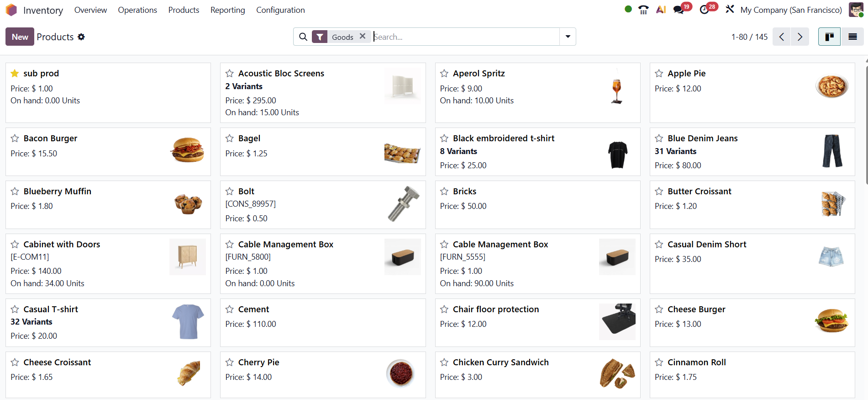Unfavorite the sub prod product
868x400 pixels.
[x=14, y=73]
